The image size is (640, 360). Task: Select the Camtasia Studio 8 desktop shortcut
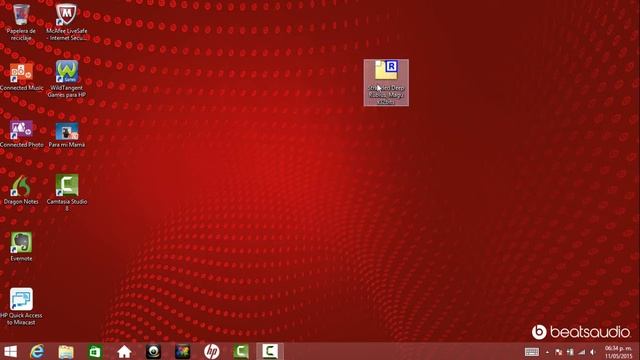[x=67, y=193]
